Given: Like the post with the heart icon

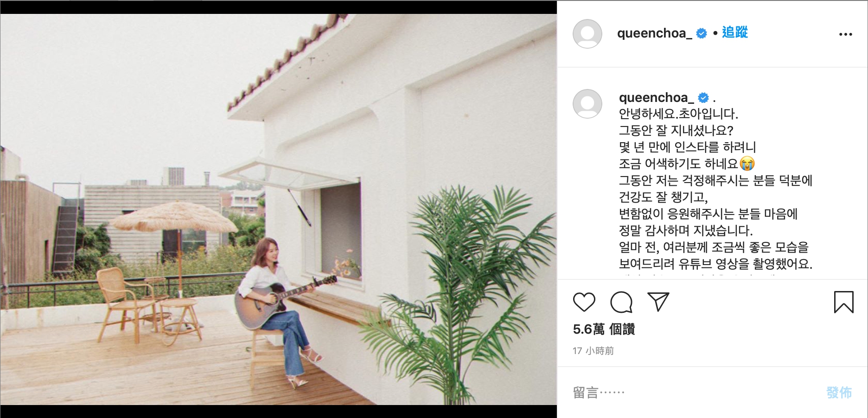Looking at the screenshot, I should coord(584,302).
